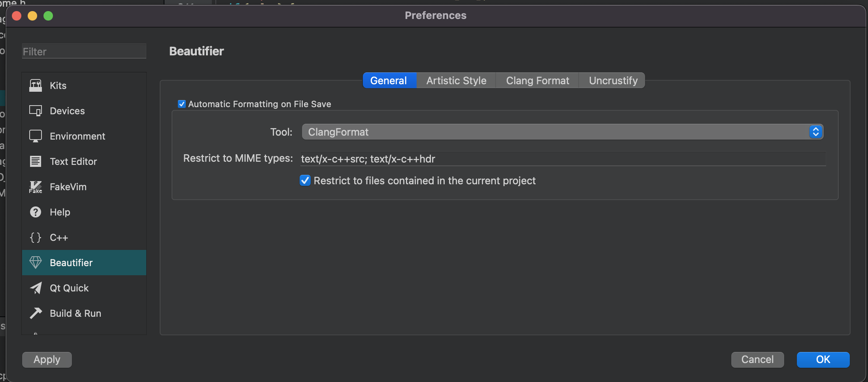This screenshot has height=382, width=868.
Task: Click the Qt Quick paper plane icon
Action: pyautogui.click(x=36, y=288)
